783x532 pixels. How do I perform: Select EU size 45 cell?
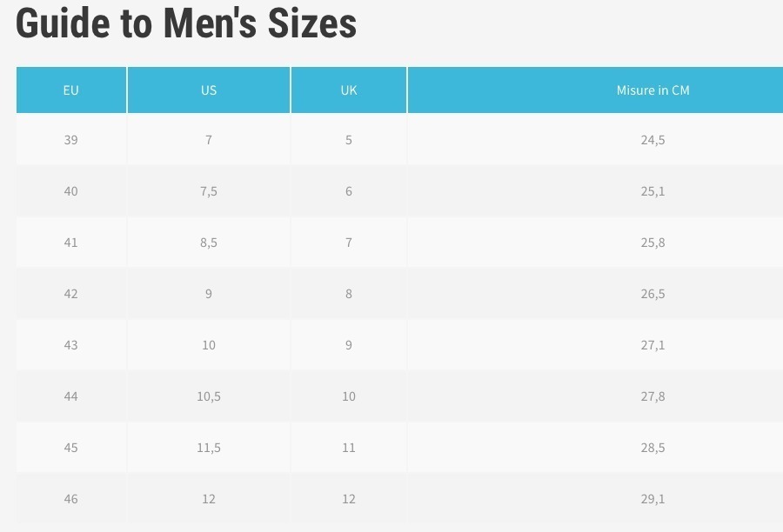(x=71, y=448)
